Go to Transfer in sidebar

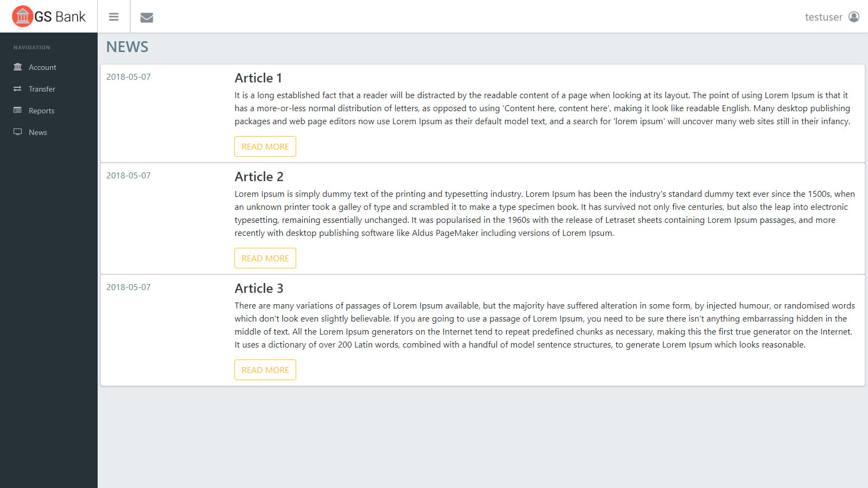point(42,89)
